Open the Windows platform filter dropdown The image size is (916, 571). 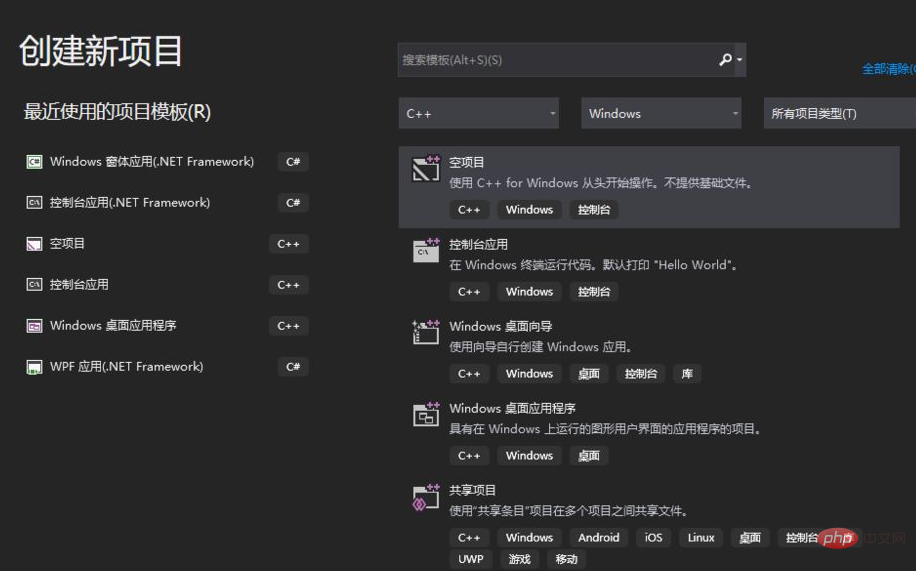pyautogui.click(x=661, y=113)
